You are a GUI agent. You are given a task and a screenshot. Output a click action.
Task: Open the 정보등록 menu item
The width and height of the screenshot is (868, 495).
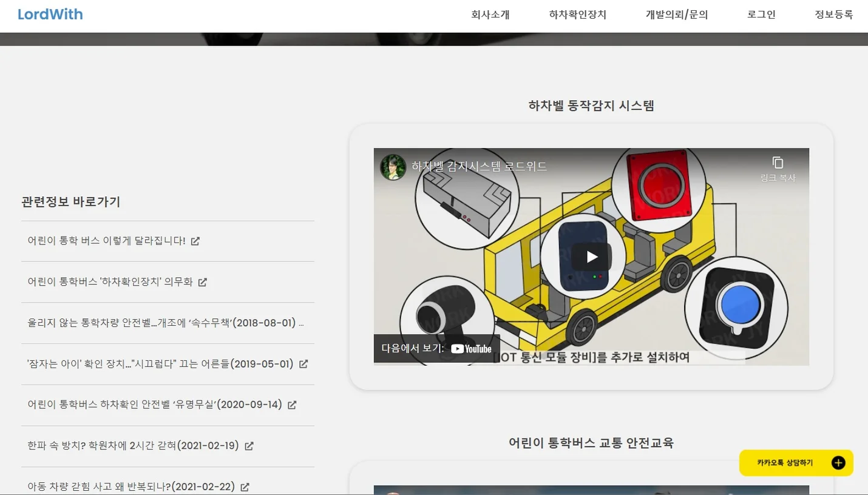pos(833,15)
